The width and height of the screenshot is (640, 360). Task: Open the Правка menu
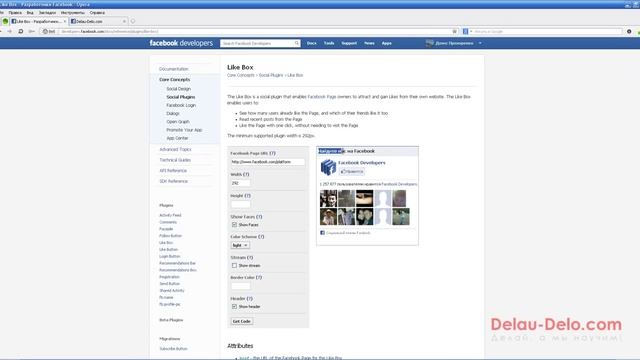(15, 13)
